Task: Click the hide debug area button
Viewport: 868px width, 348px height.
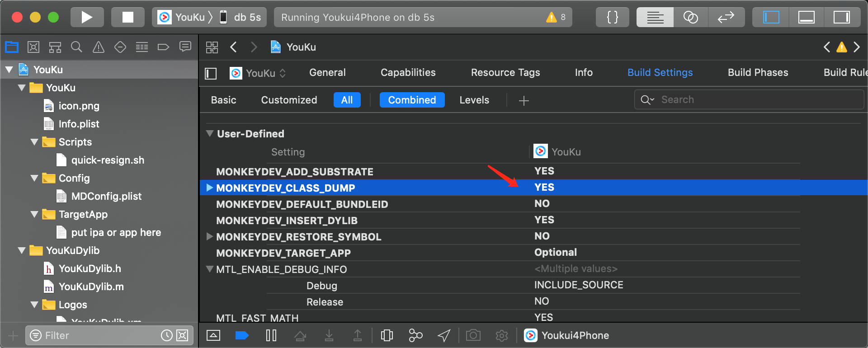Action: point(213,335)
